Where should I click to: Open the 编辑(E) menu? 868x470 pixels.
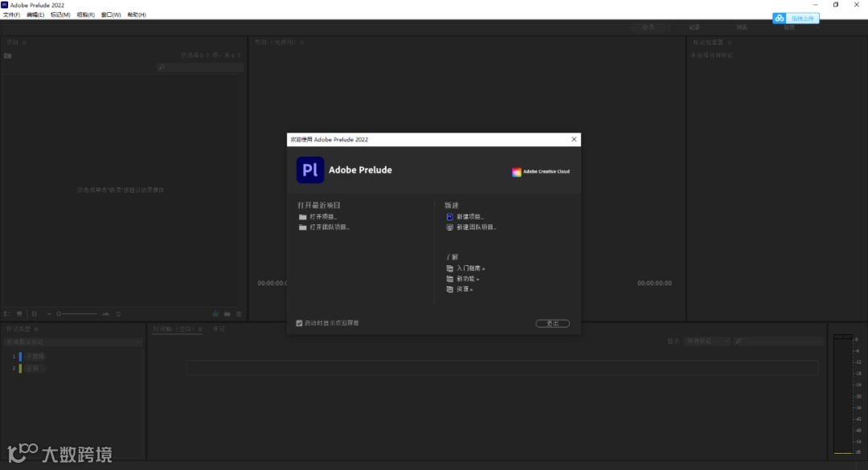[x=35, y=15]
